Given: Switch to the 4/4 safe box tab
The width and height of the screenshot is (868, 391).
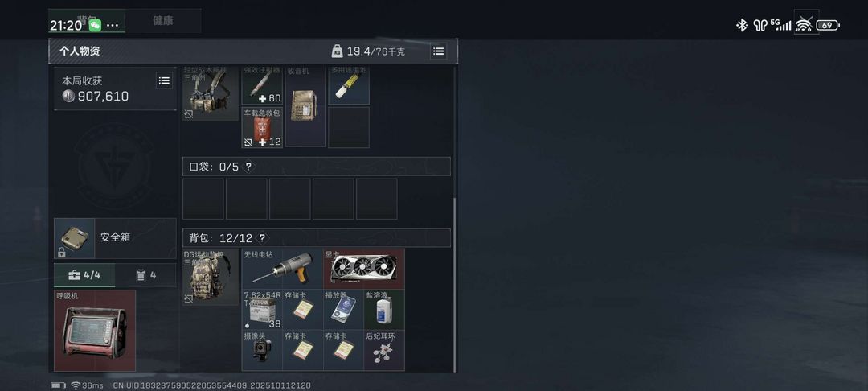Looking at the screenshot, I should pyautogui.click(x=84, y=275).
